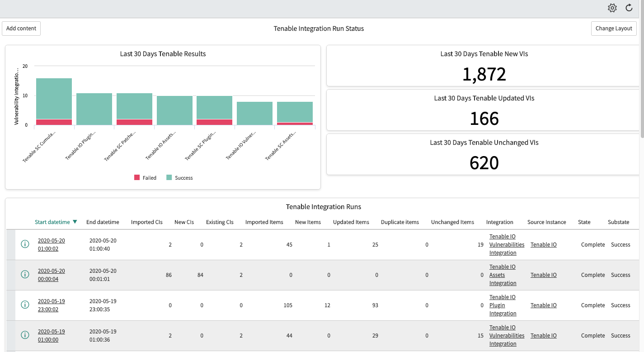Viewport: 644px width, 352px height.
Task: Click the Imported Items column header
Action: coord(264,222)
